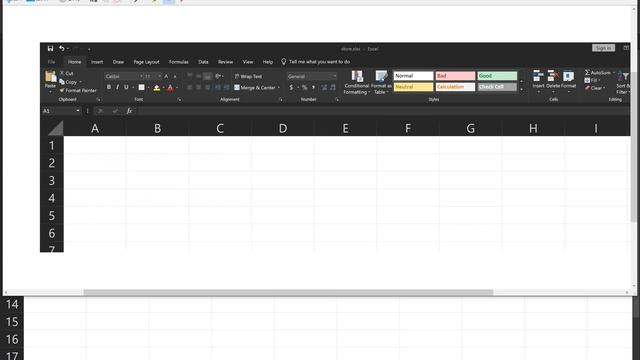Image resolution: width=640 pixels, height=360 pixels.
Task: Click the Insert Function fx icon
Action: click(x=129, y=111)
